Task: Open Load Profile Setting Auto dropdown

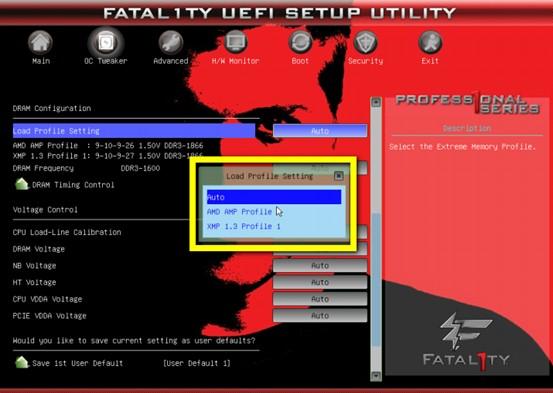Action: [320, 131]
